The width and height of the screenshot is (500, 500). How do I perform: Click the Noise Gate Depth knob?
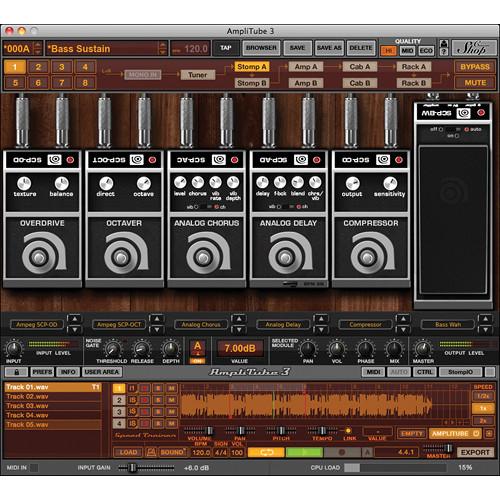(171, 349)
